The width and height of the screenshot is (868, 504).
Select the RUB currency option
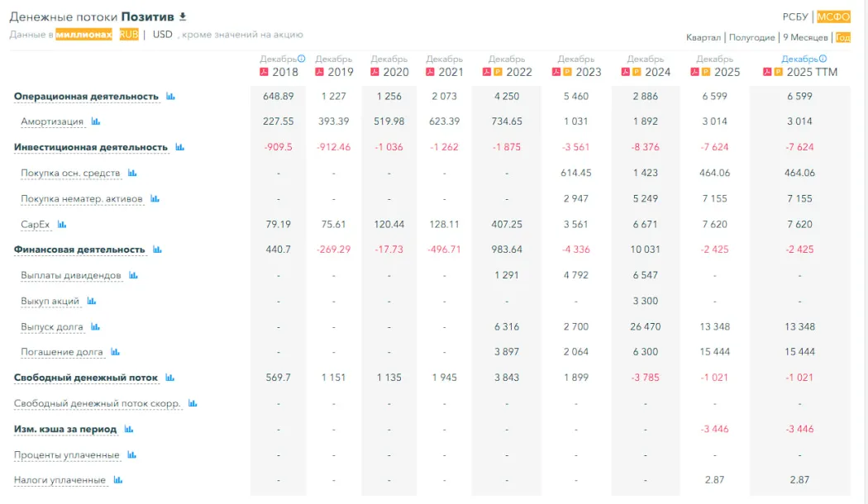(x=129, y=35)
